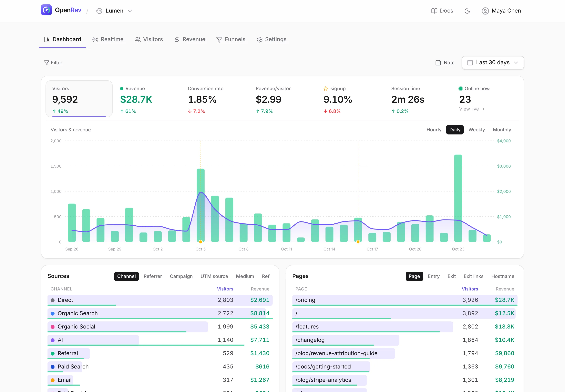Open the Last 30 days dropdown
Screen dimensions: 565x392
(x=493, y=63)
